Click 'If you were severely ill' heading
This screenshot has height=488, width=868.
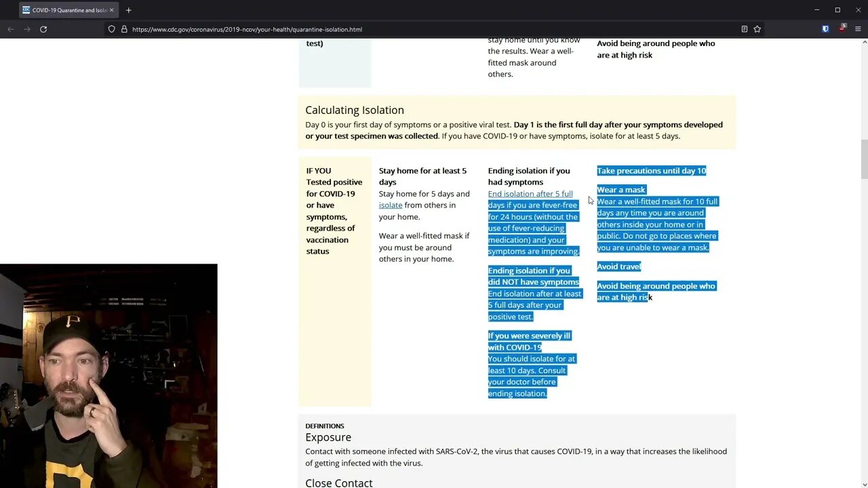tap(529, 341)
